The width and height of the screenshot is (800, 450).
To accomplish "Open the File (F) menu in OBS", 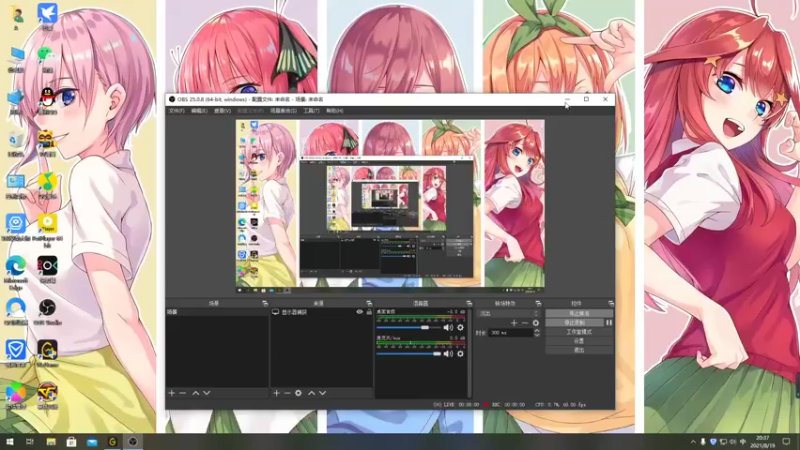I will (x=176, y=111).
